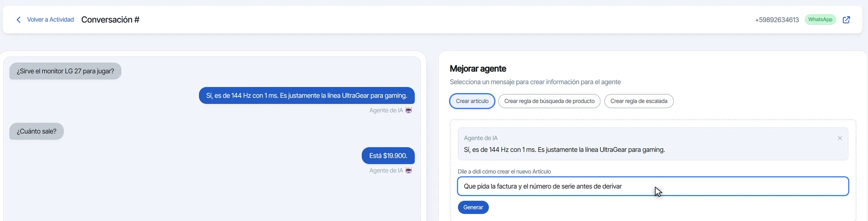Click the Mejorar agente heading
The width and height of the screenshot is (868, 221).
pyautogui.click(x=478, y=68)
